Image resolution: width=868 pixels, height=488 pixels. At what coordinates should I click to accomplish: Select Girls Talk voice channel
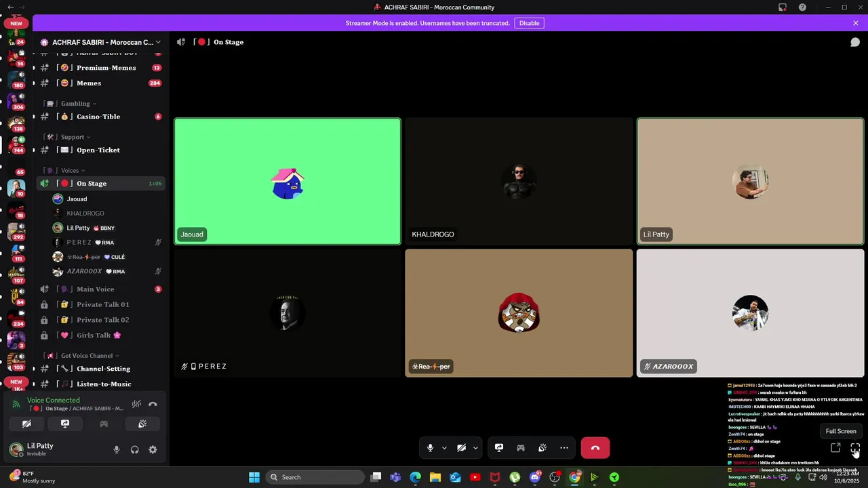click(100, 335)
